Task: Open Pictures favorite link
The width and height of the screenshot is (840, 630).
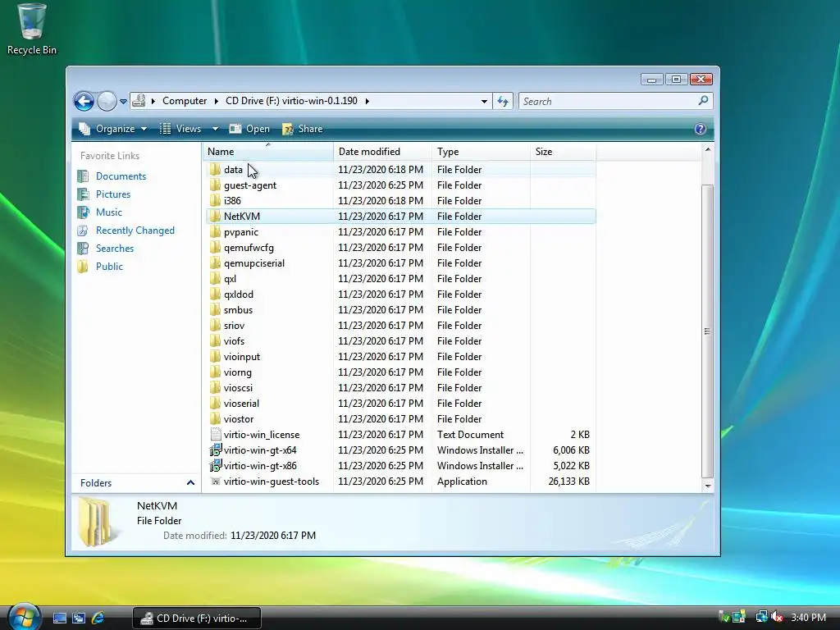Action: pyautogui.click(x=113, y=194)
